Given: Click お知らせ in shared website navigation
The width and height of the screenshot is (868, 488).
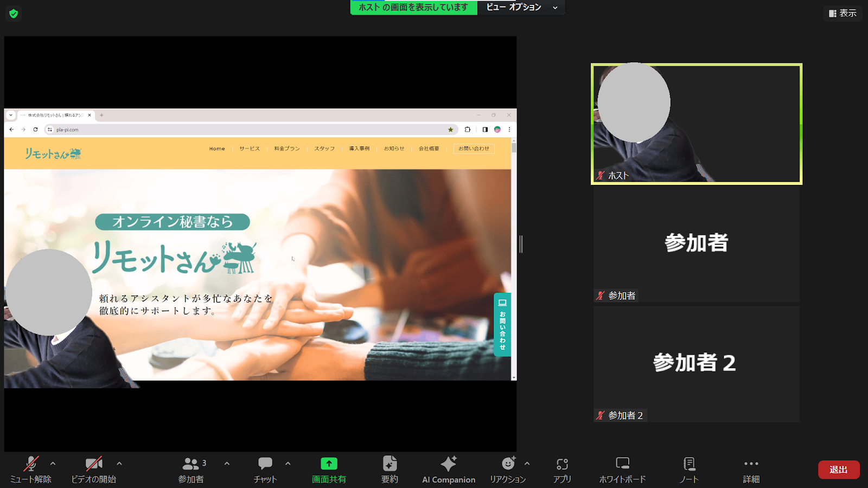Looking at the screenshot, I should pyautogui.click(x=394, y=149).
